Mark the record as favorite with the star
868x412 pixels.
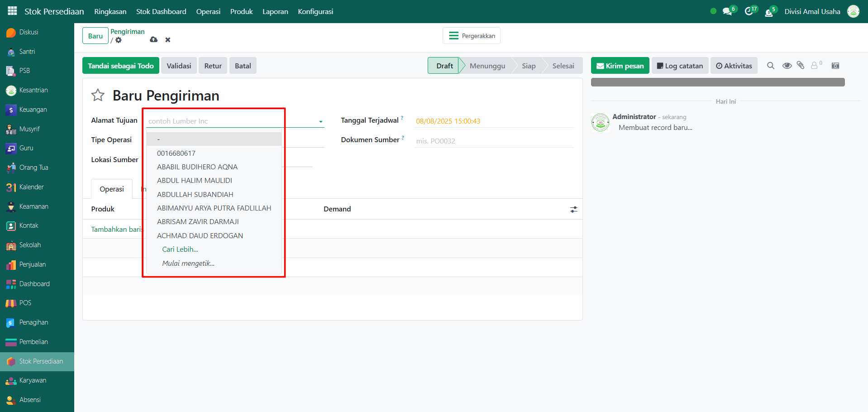(98, 95)
